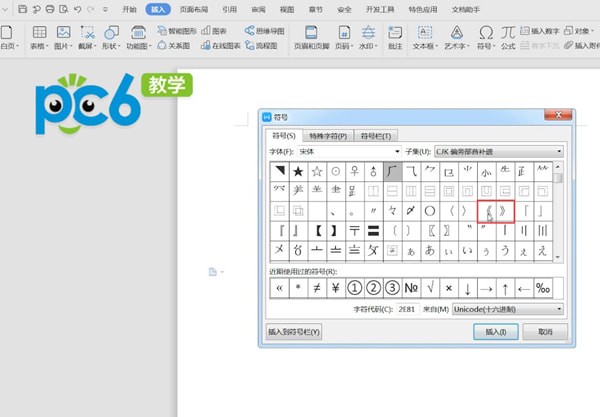Screen dimensions: 600x417
Task: Pick the ≠ symbol from recent symbols
Action: click(x=317, y=288)
